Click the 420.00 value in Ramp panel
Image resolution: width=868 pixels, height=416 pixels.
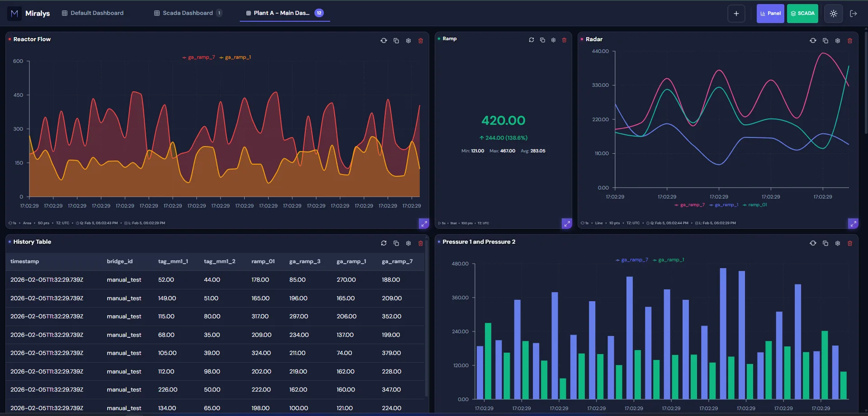[503, 121]
